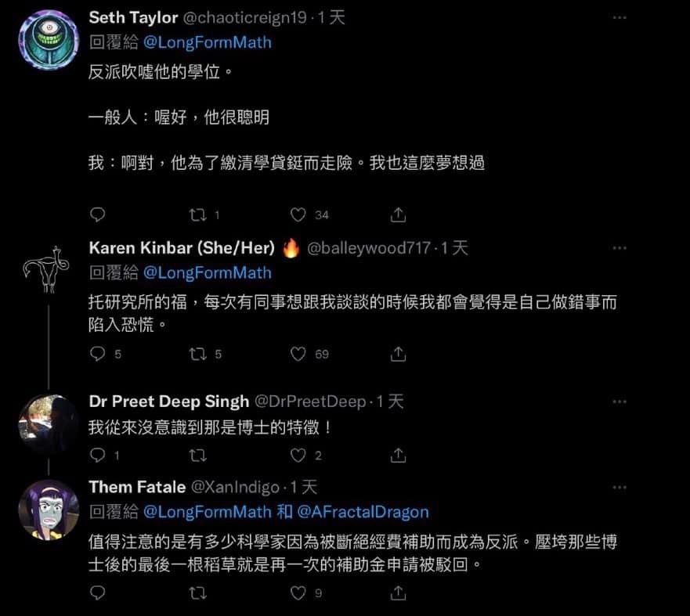Open @LongFormMath link in Seth Taylor's reply
The image size is (690, 616).
(x=208, y=42)
